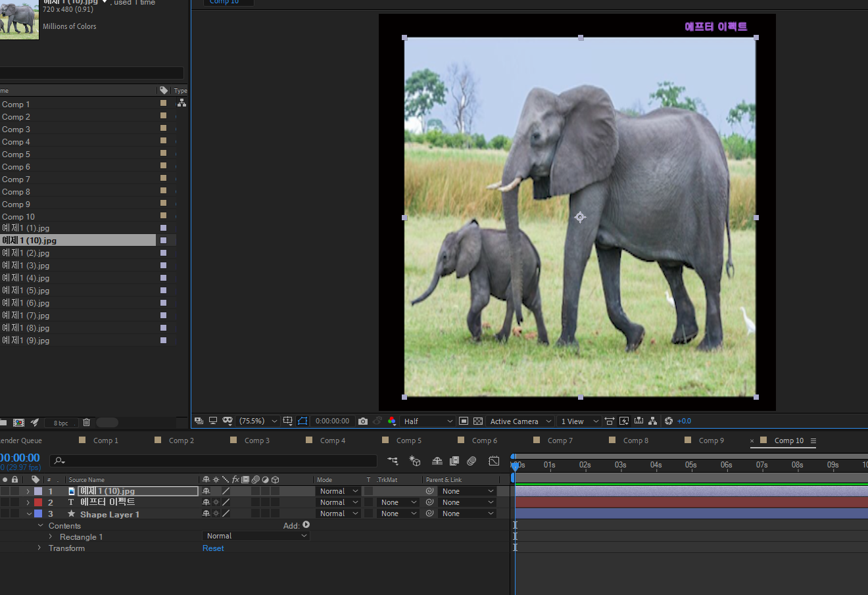
Task: Click the Reset Exposure icon
Action: (669, 421)
